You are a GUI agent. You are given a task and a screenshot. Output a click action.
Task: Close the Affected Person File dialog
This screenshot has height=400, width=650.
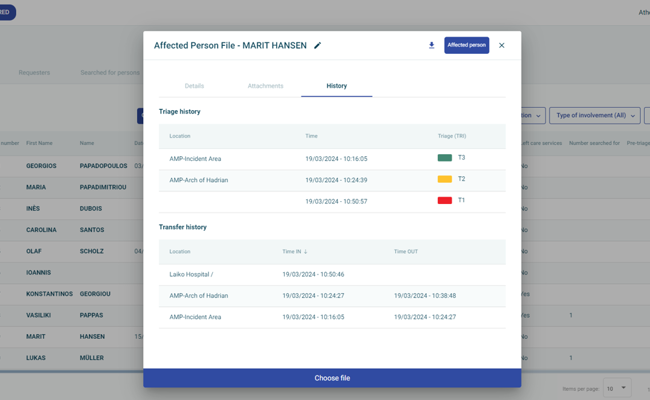pos(502,45)
